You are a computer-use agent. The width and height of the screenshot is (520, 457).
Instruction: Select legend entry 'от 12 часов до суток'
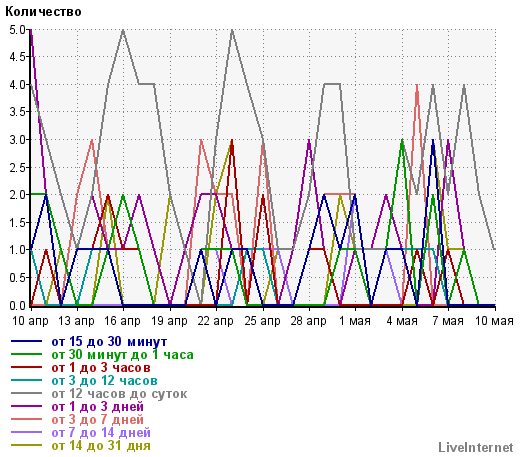tap(119, 393)
